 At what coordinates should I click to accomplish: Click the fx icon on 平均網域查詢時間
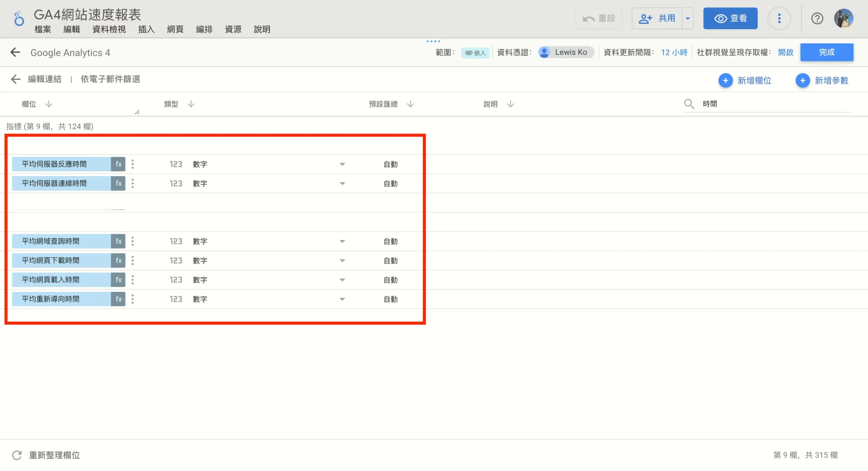point(119,241)
